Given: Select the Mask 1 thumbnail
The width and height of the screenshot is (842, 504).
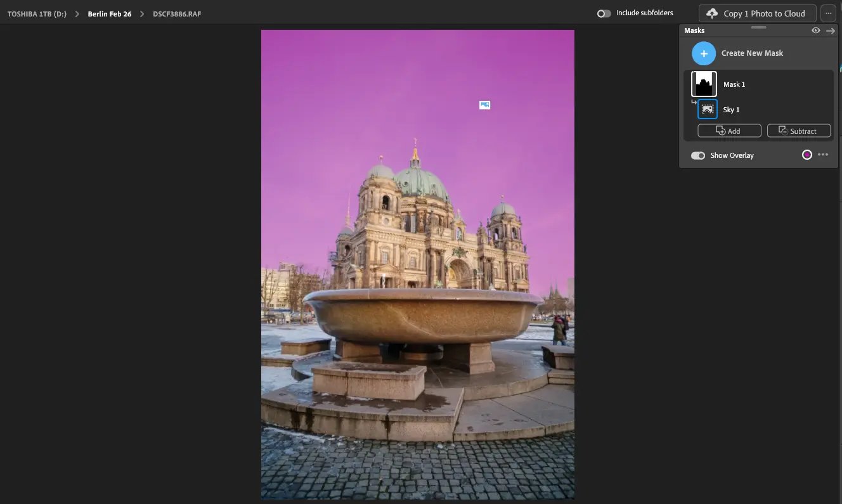Looking at the screenshot, I should pos(704,84).
